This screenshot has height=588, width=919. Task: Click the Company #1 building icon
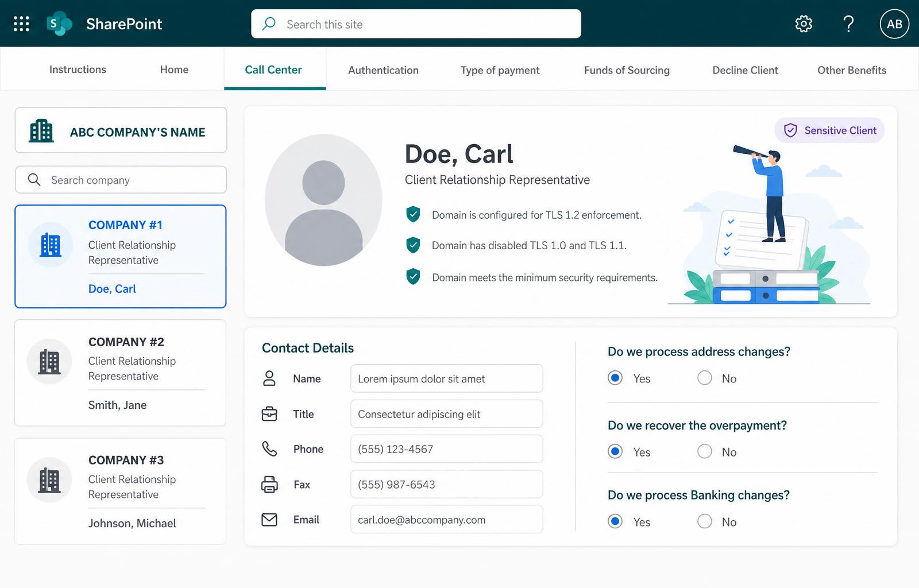[51, 245]
